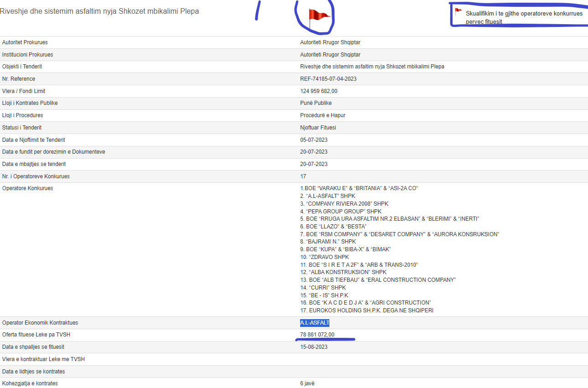Click the Njoftuar Fituesi tender status

(x=318, y=128)
